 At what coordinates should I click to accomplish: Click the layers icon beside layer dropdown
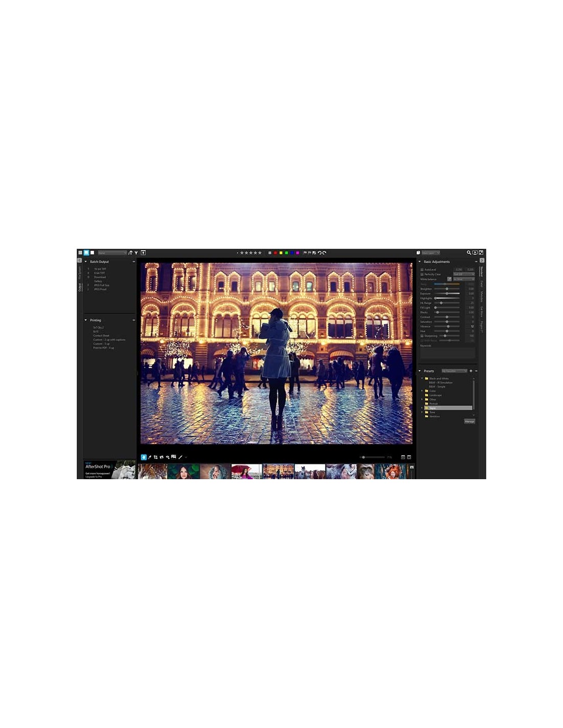418,252
